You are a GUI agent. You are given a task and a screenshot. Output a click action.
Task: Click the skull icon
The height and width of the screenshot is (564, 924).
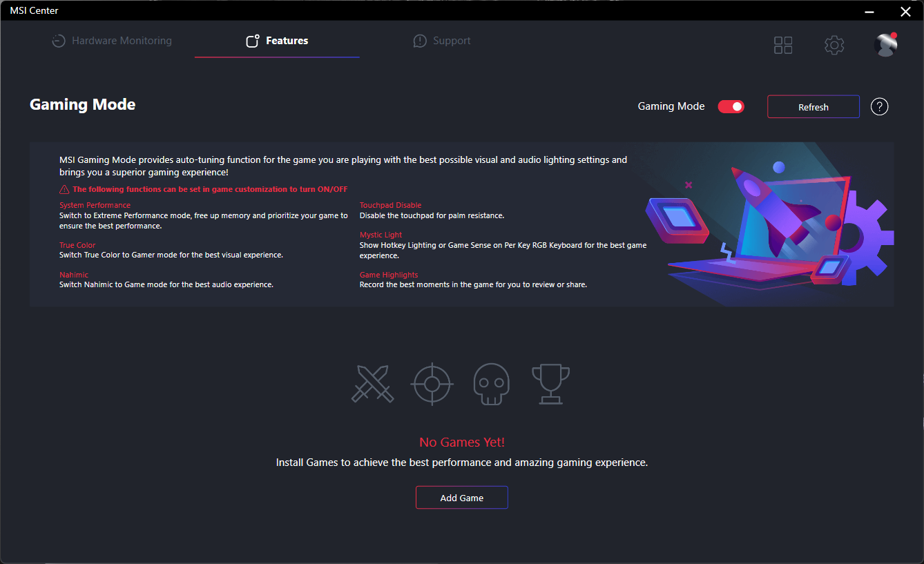[492, 384]
